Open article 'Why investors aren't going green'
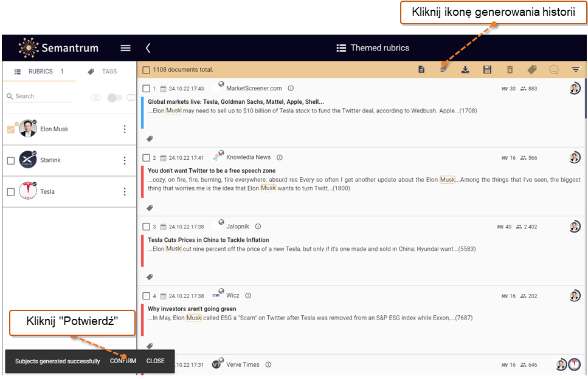 (x=192, y=309)
